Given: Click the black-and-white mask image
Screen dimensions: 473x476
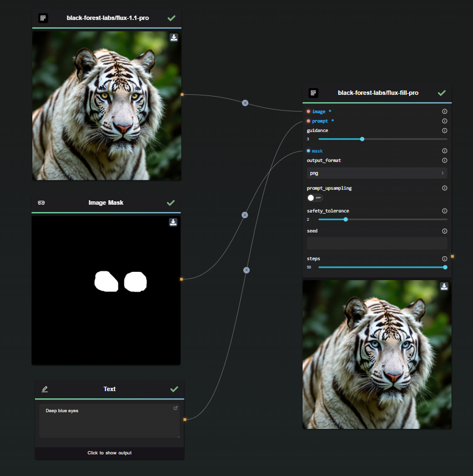Looking at the screenshot, I should pyautogui.click(x=106, y=290).
